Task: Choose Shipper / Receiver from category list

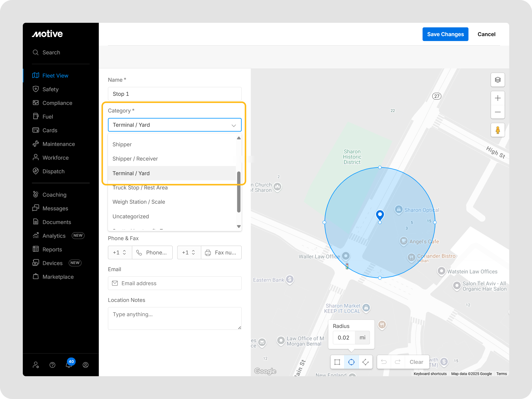Action: pyautogui.click(x=135, y=159)
